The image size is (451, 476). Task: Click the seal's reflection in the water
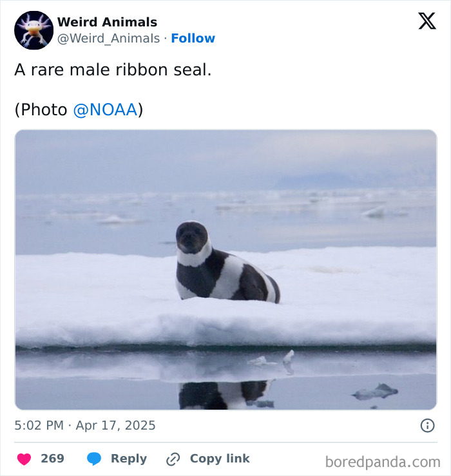225,395
